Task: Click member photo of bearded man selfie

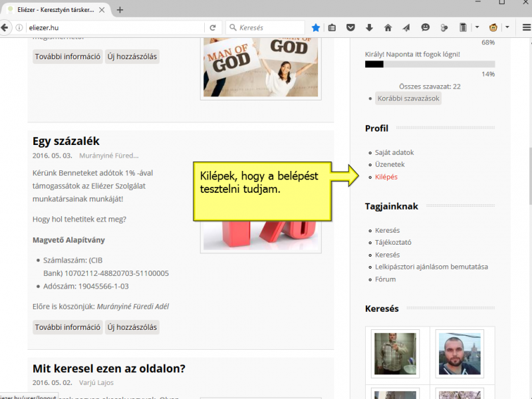Action: 460,354
